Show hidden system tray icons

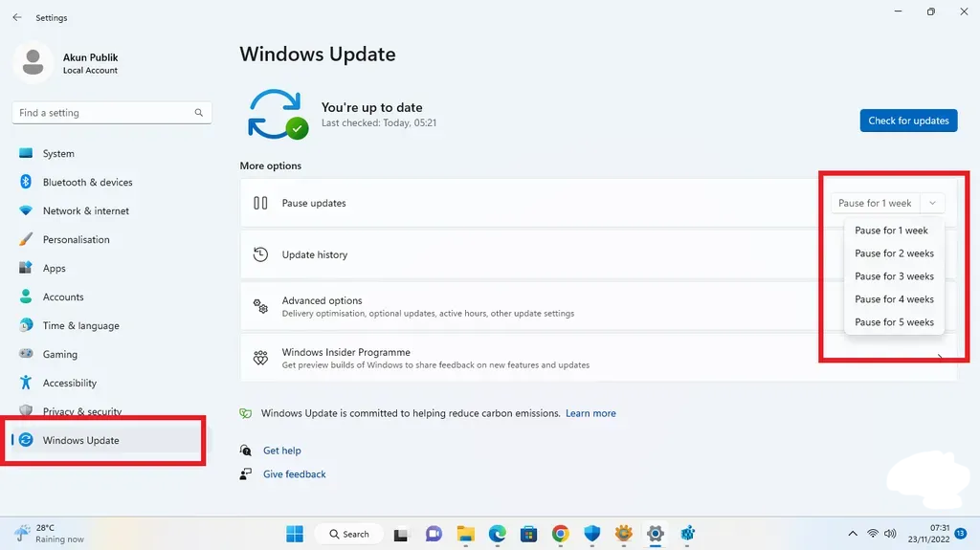pos(853,534)
